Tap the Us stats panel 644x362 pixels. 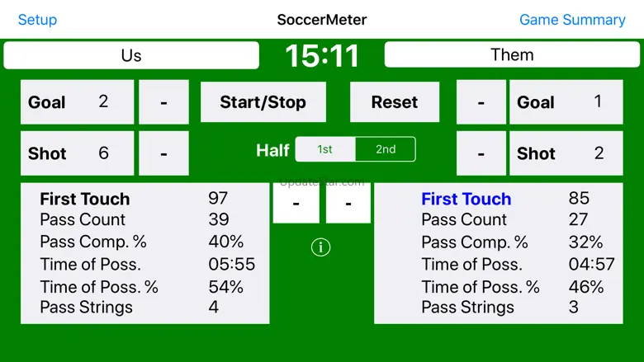point(144,253)
